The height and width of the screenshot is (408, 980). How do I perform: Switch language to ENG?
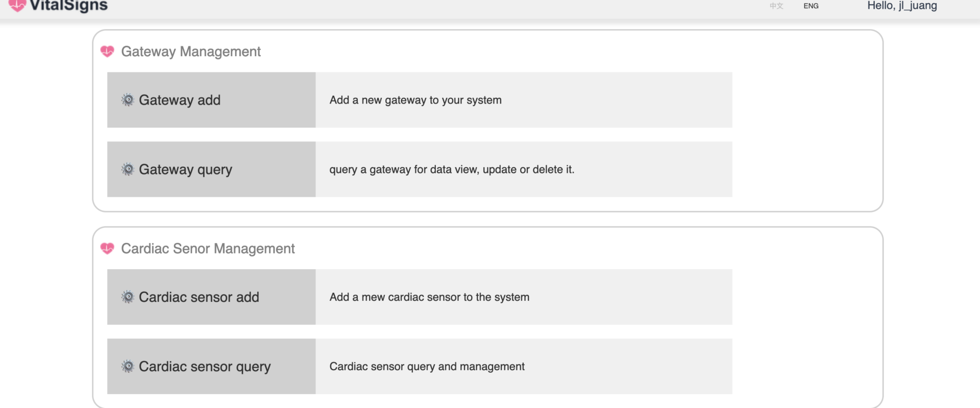click(811, 6)
